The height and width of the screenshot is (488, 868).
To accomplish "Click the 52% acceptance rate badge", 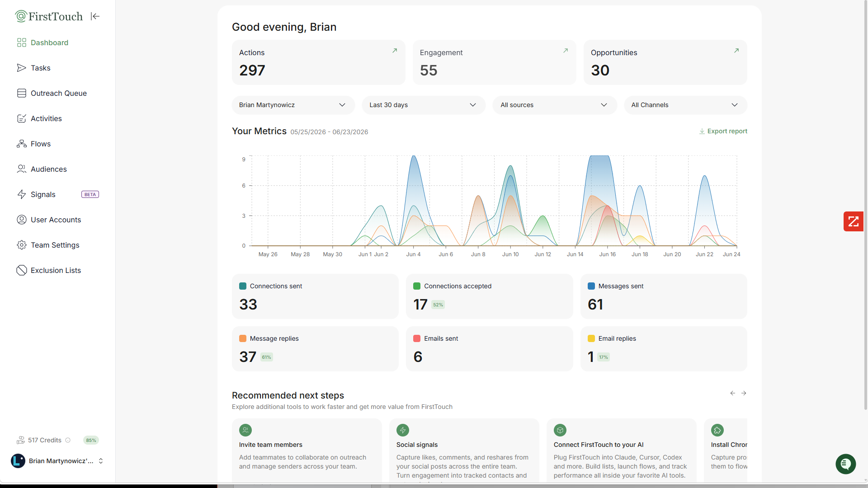I will [438, 305].
